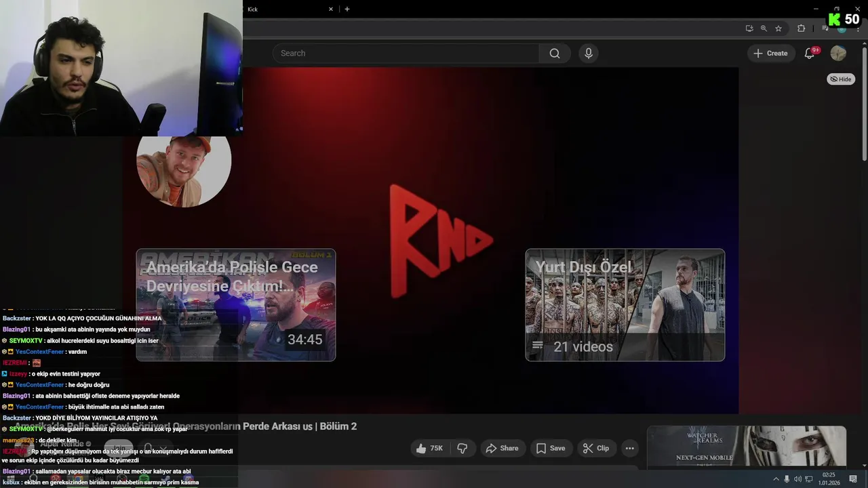Save video to a playlist
868x488 pixels.
click(x=550, y=448)
